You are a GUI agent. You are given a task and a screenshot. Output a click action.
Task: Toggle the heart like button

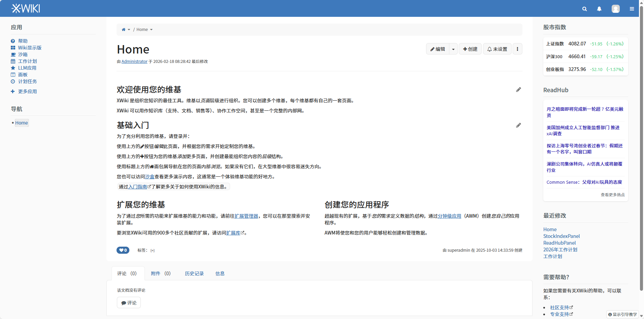(123, 250)
